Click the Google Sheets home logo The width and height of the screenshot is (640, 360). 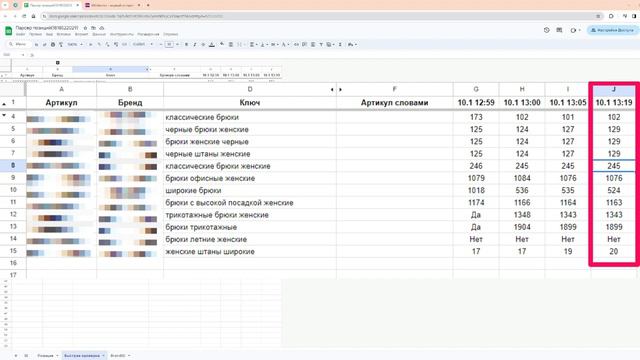pos(8,31)
